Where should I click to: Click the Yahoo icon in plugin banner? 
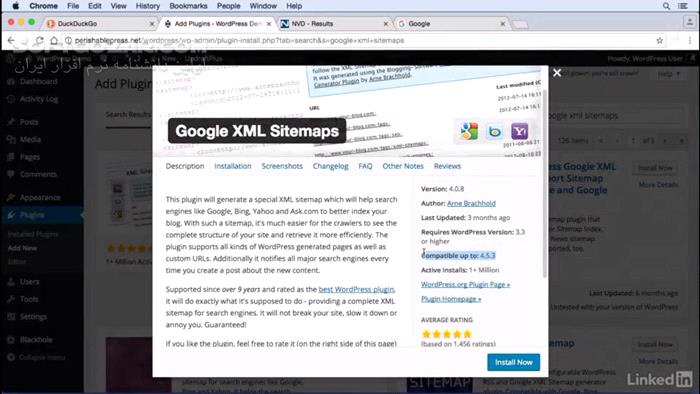[520, 131]
